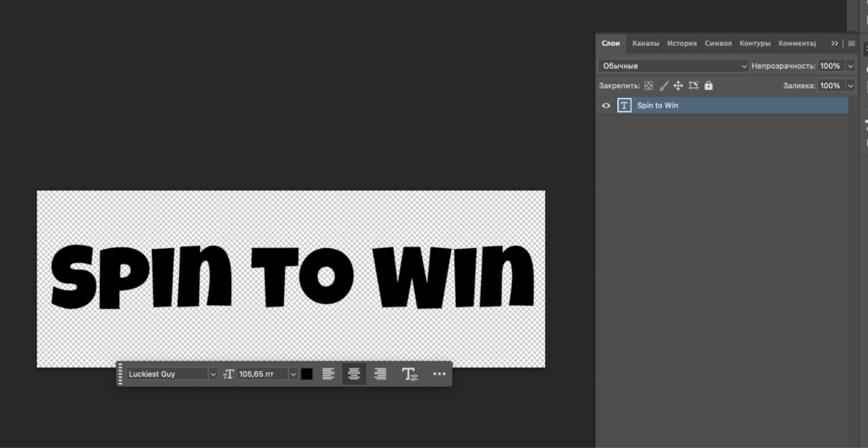The height and width of the screenshot is (448, 868).
Task: Open the Layers panel hamburger menu
Action: coord(851,43)
